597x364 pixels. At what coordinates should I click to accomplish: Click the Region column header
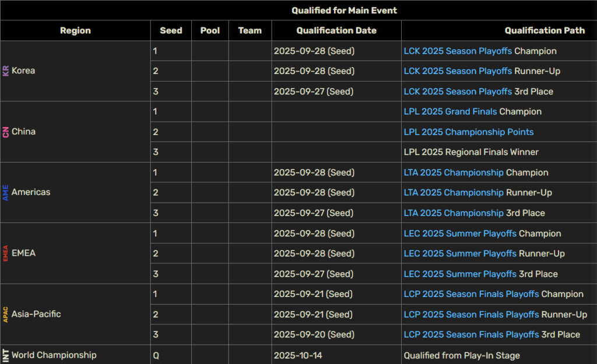coord(75,30)
